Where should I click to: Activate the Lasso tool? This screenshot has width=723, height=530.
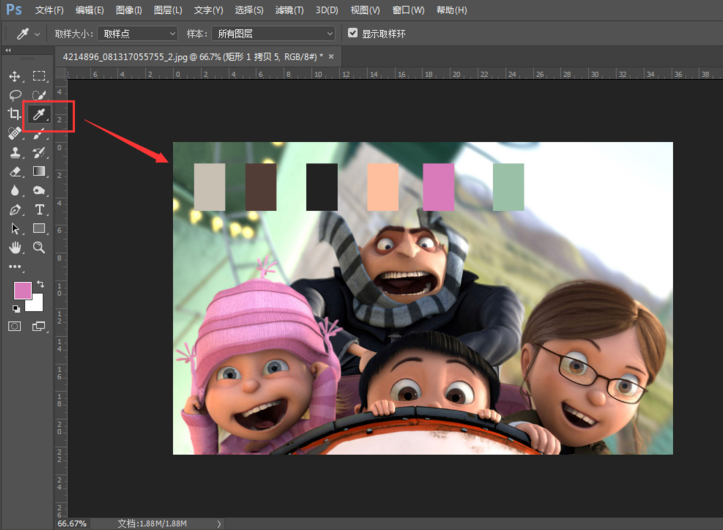[x=15, y=95]
